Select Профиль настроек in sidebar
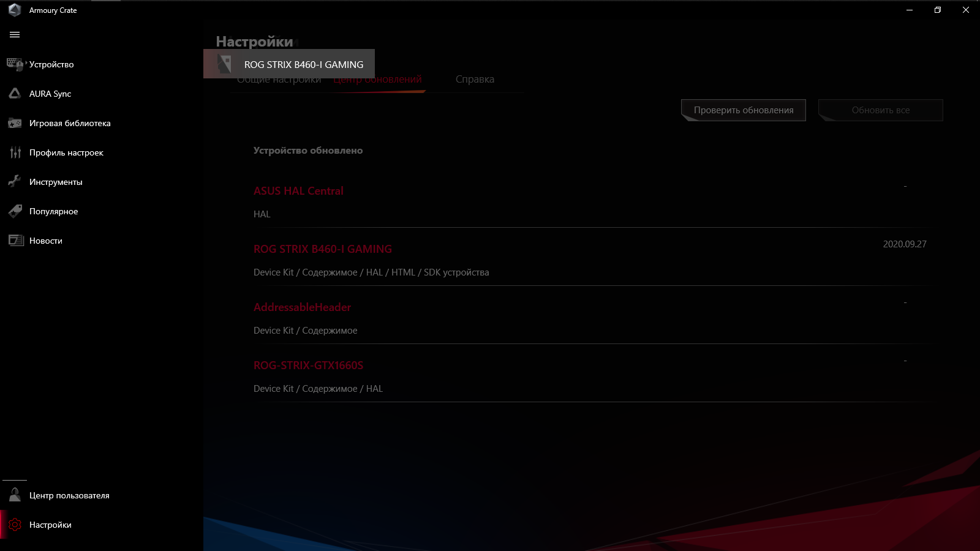This screenshot has width=980, height=551. (x=66, y=152)
